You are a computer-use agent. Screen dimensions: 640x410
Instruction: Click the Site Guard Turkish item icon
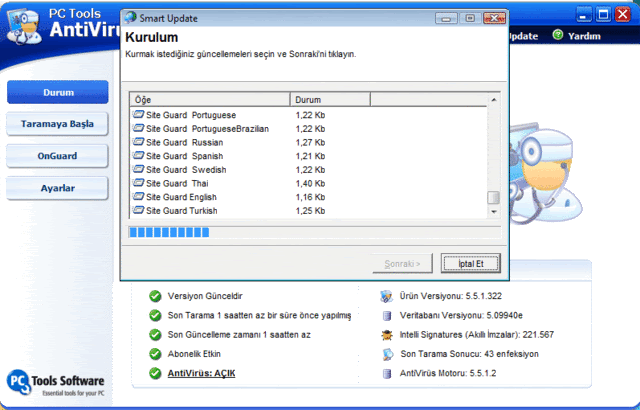point(138,211)
